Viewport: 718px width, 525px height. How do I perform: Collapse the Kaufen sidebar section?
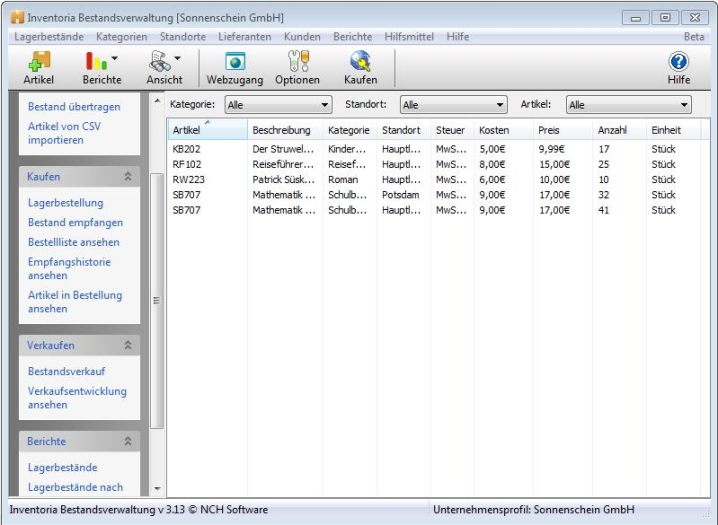(128, 177)
